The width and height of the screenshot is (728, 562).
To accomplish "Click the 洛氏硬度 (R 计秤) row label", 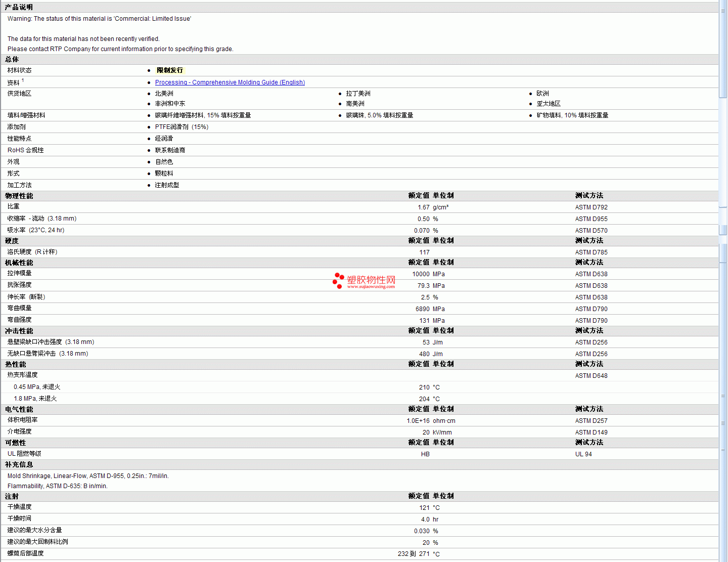I will point(32,252).
